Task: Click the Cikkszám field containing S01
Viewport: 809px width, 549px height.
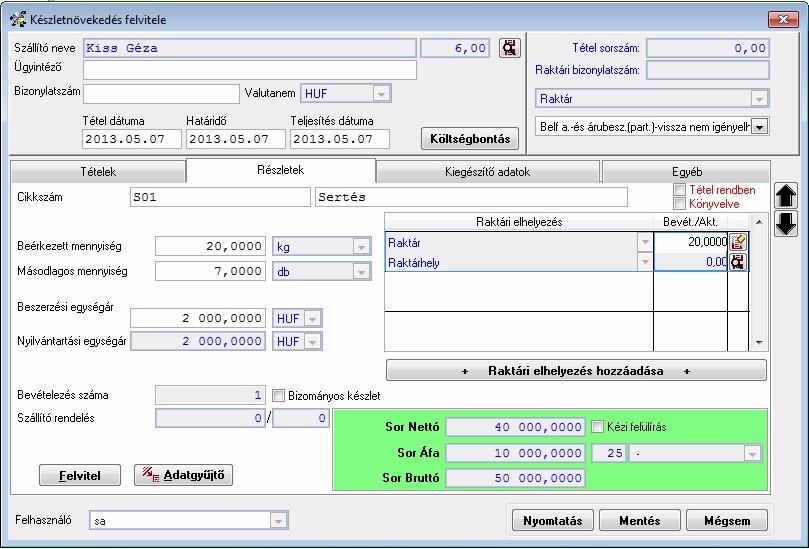Action: point(220,197)
